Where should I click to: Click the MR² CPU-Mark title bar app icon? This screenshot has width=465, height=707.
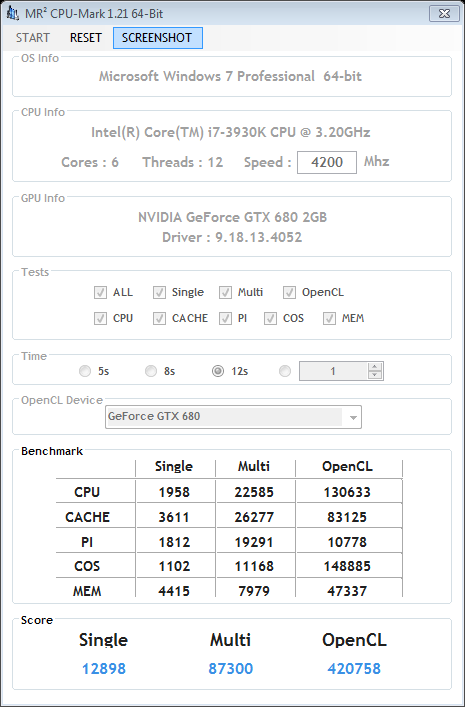click(x=12, y=14)
